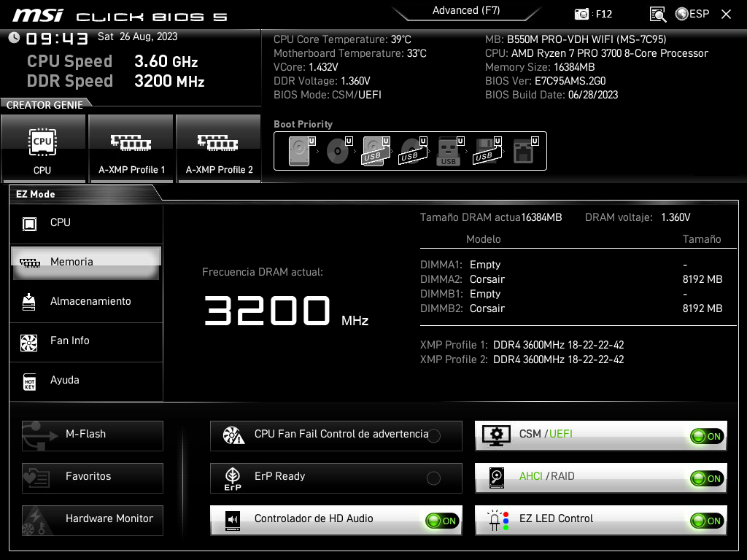Click the Boot Priority label
Screen dimensions: 747x560
click(303, 124)
